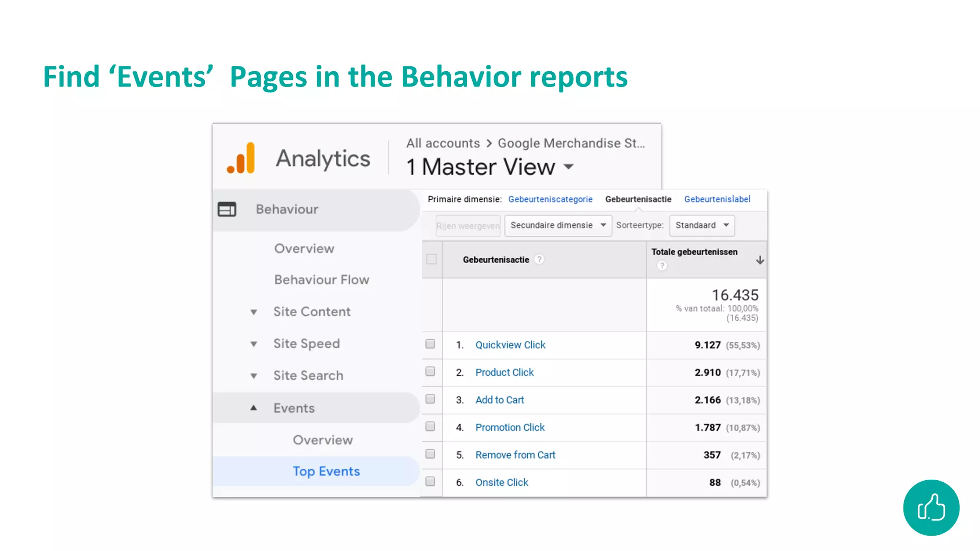Check the Remove from Cart row checkbox

(x=430, y=454)
